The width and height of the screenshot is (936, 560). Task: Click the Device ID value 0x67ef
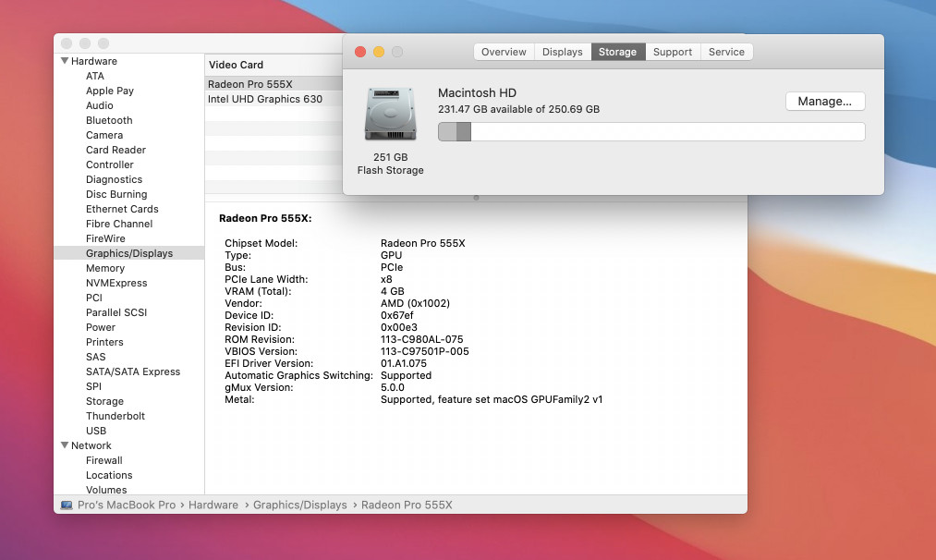pyautogui.click(x=397, y=315)
